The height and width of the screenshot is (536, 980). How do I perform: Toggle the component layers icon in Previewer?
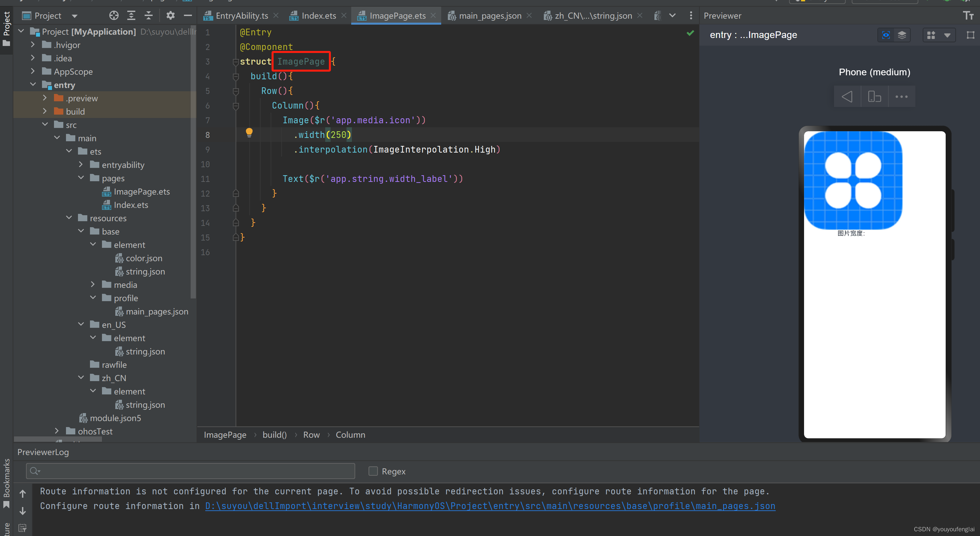click(902, 35)
